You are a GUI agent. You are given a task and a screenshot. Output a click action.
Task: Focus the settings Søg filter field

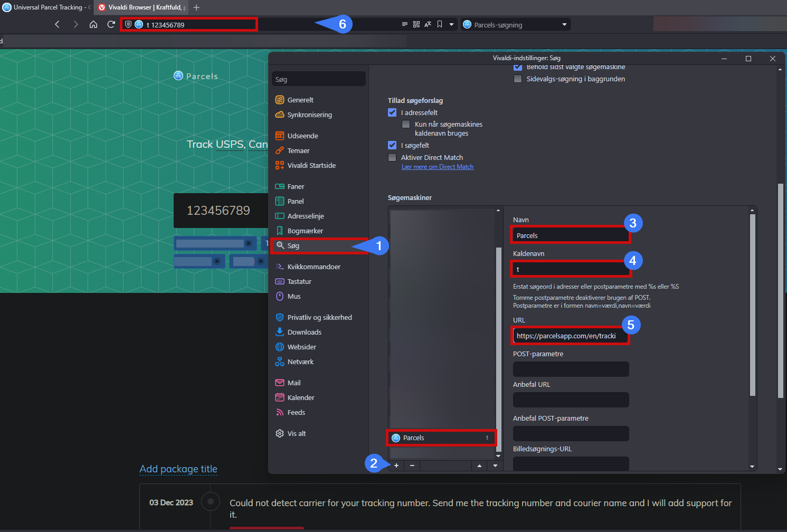(319, 79)
